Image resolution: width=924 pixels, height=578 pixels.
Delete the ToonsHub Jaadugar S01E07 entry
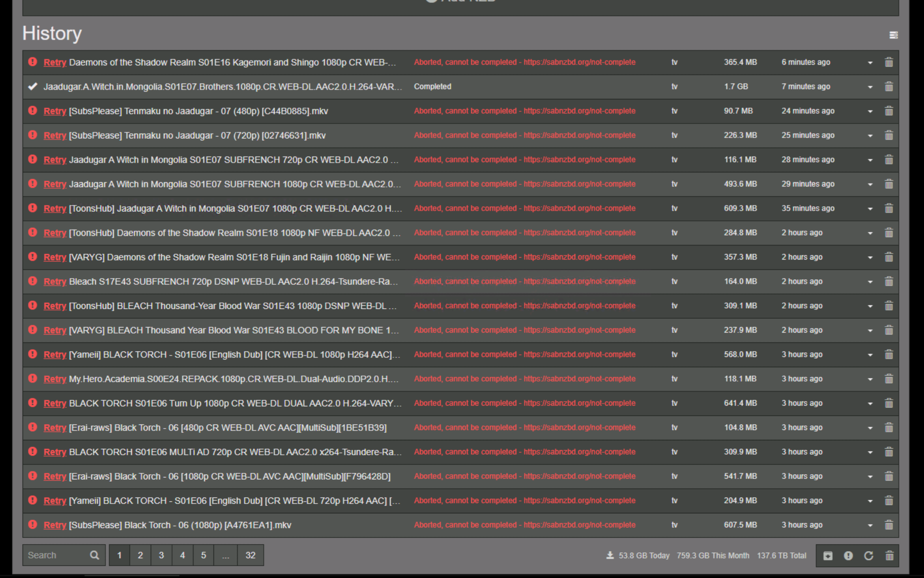pos(889,208)
